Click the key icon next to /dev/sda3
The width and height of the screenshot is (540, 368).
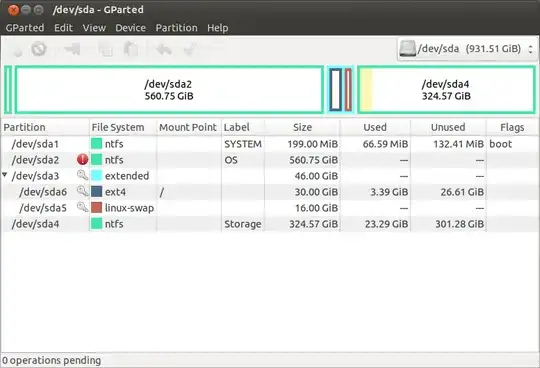point(83,176)
